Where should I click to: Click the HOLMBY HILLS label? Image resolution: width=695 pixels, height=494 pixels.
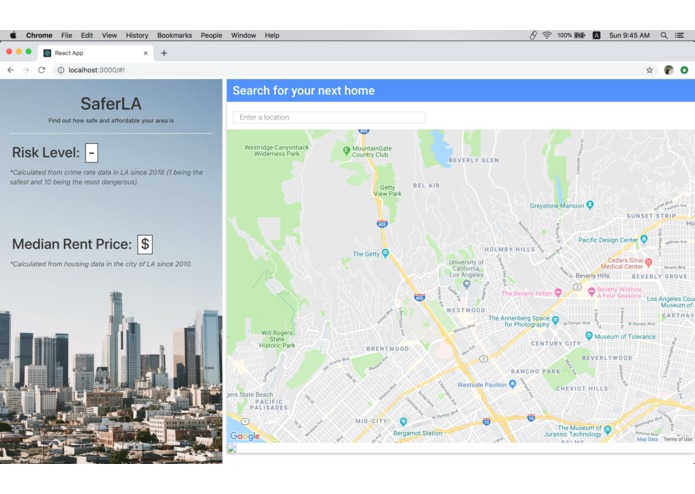pyautogui.click(x=510, y=249)
